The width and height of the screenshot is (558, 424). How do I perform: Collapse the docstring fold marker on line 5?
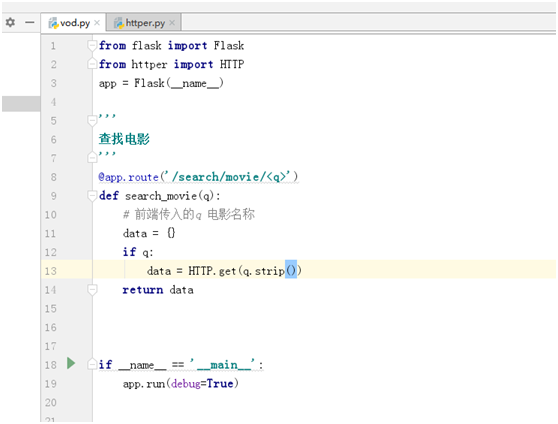pyautogui.click(x=92, y=121)
